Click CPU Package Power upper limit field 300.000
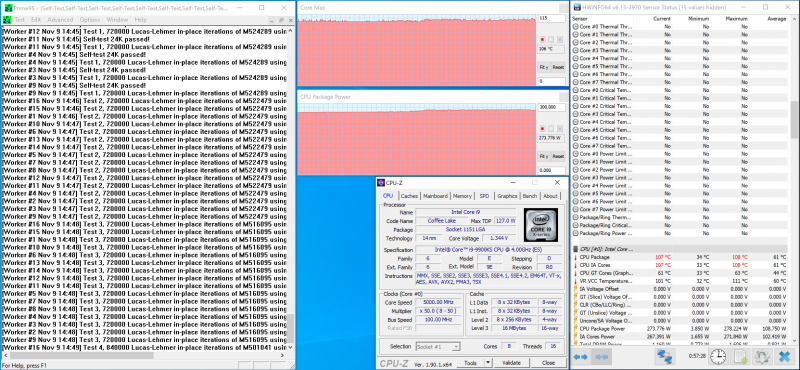Screen dimensions: 800x370 click(x=552, y=107)
